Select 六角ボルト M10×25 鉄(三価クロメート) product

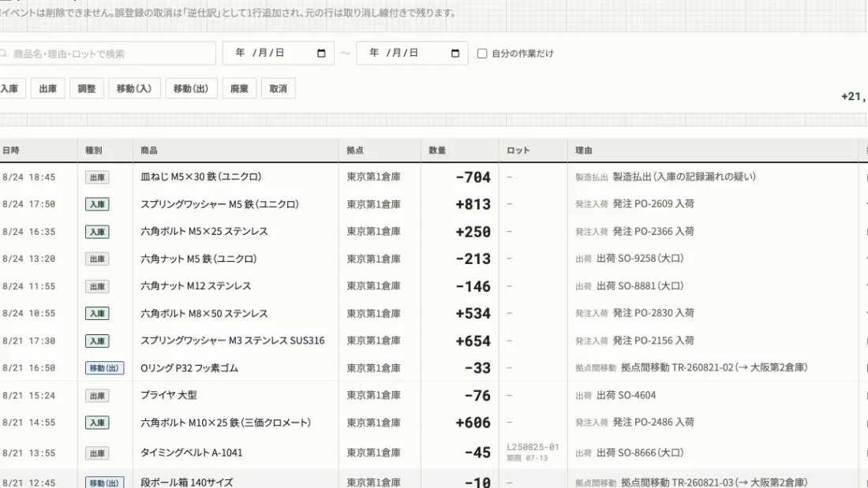point(226,423)
